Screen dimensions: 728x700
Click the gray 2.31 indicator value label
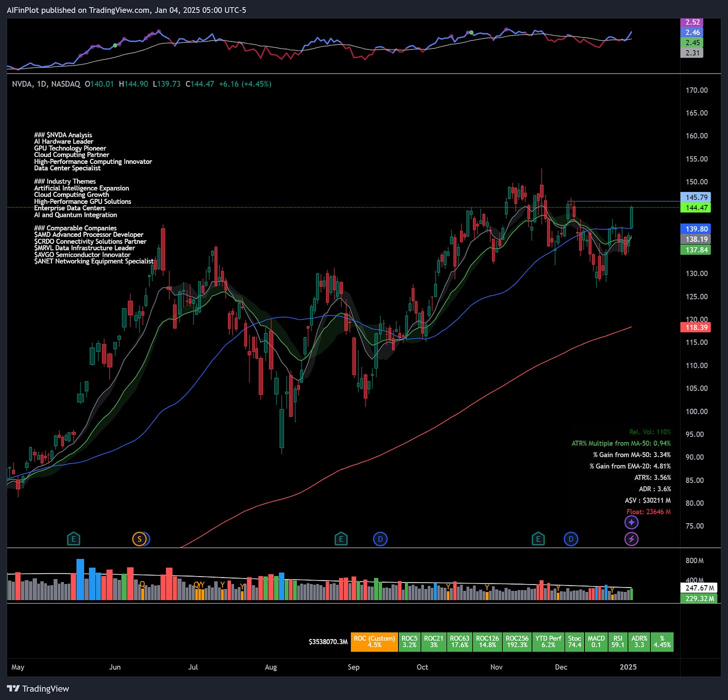692,53
